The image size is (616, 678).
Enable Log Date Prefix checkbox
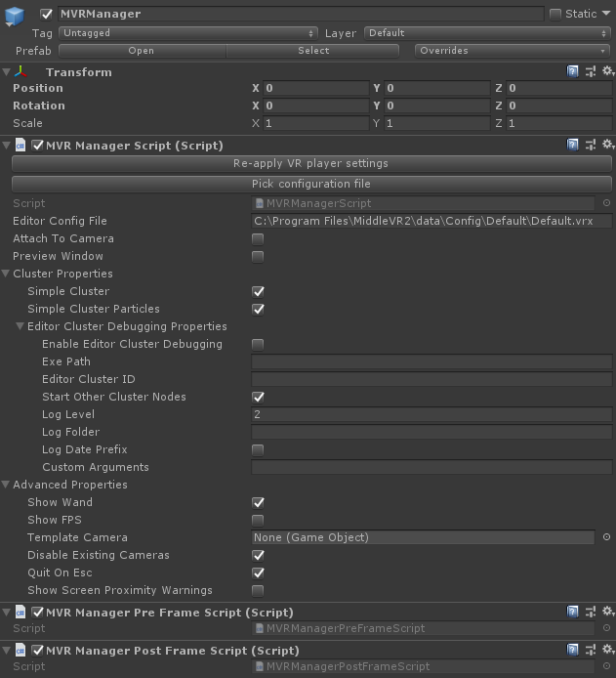point(258,449)
